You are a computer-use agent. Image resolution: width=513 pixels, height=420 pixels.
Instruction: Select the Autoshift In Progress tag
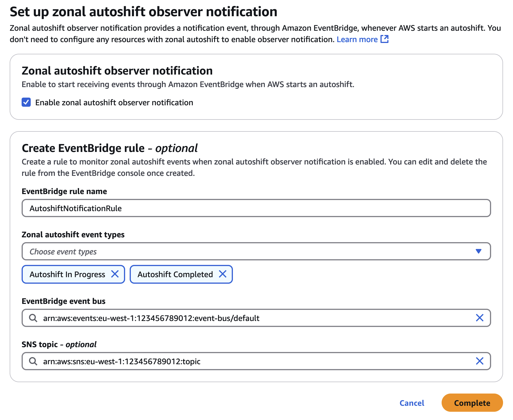point(67,274)
